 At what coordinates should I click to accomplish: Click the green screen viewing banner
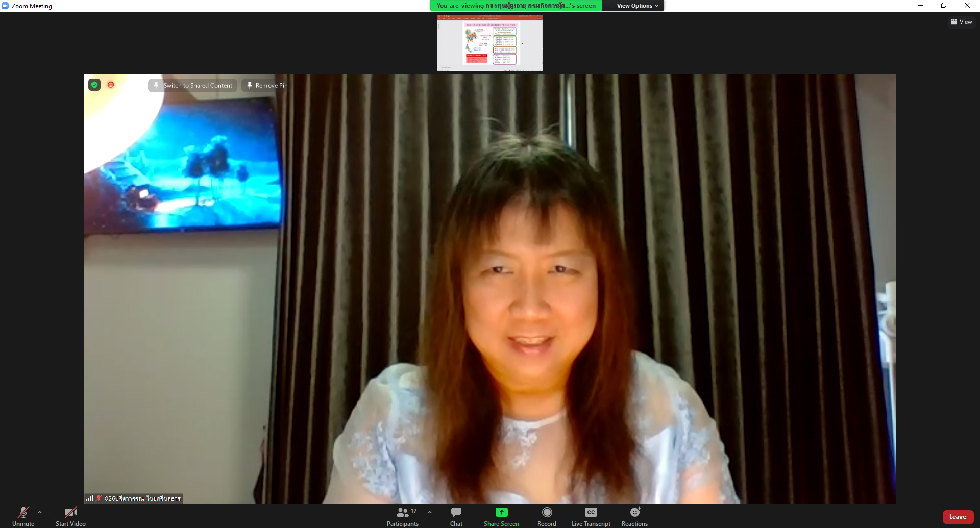pyautogui.click(x=516, y=6)
